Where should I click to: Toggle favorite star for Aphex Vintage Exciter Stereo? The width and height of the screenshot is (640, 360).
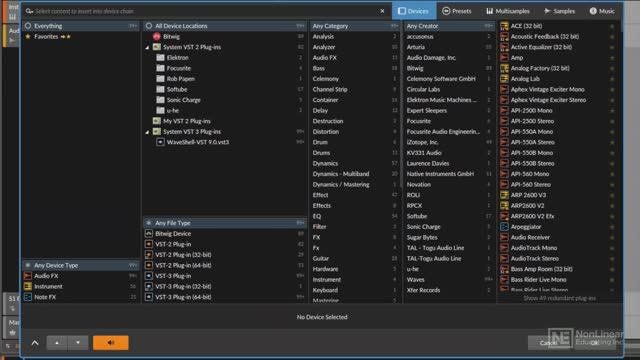pos(612,100)
